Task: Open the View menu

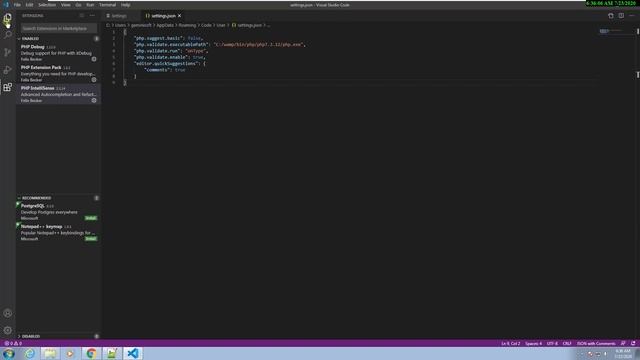Action: (65, 5)
